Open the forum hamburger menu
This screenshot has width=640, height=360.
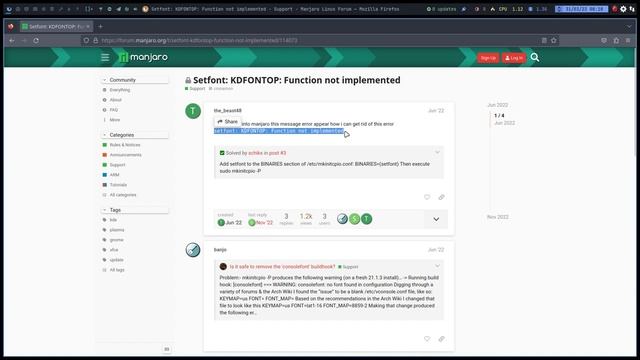105,58
